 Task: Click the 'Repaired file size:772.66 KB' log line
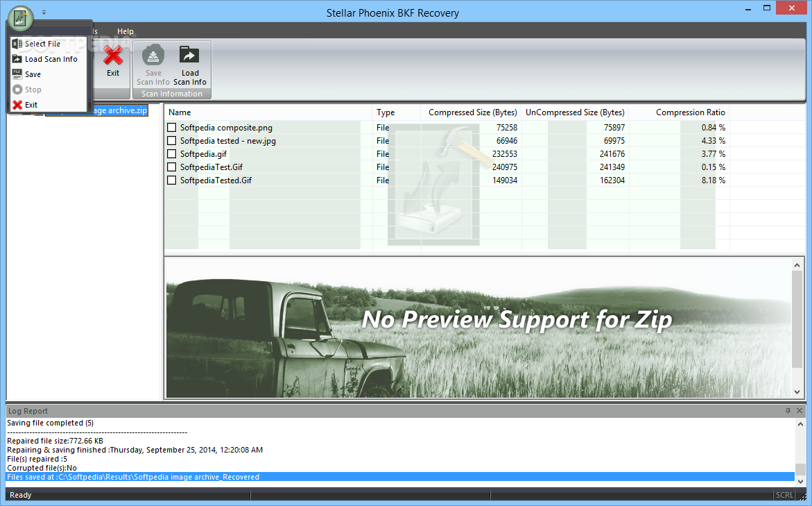(x=55, y=441)
